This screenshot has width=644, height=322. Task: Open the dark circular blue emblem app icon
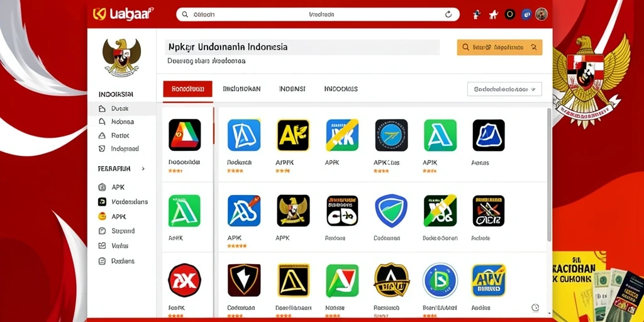coord(391,135)
